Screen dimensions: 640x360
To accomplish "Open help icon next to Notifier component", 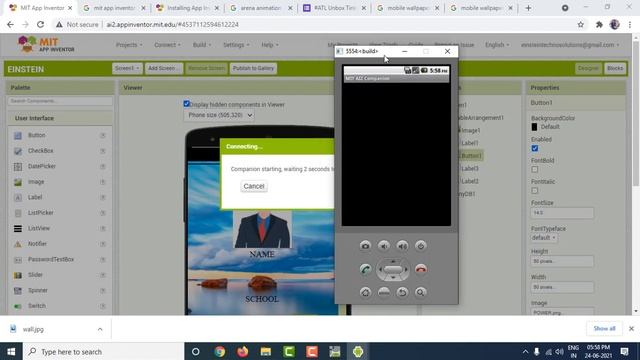I will pos(103,244).
